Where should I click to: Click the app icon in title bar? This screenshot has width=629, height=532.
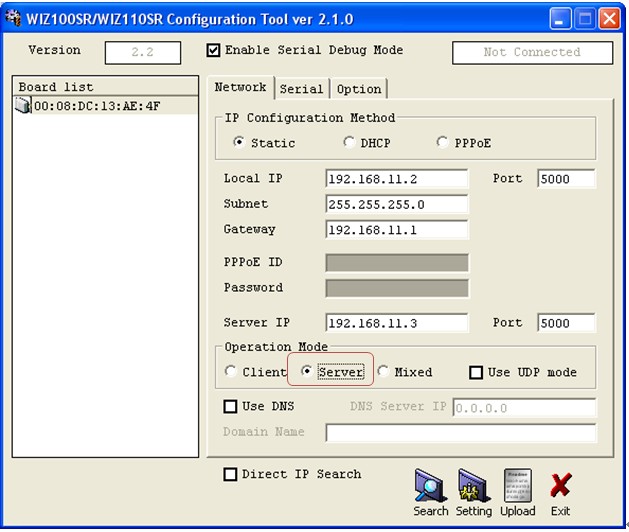[14, 18]
